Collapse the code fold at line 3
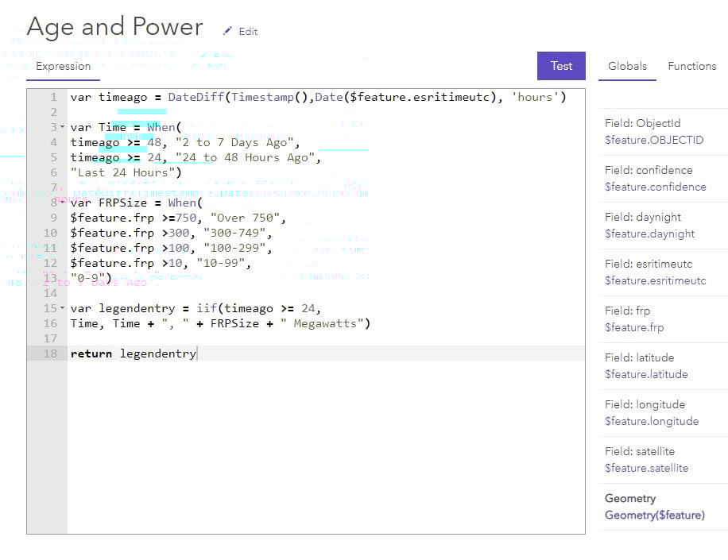This screenshot has height=560, width=728. (62, 127)
